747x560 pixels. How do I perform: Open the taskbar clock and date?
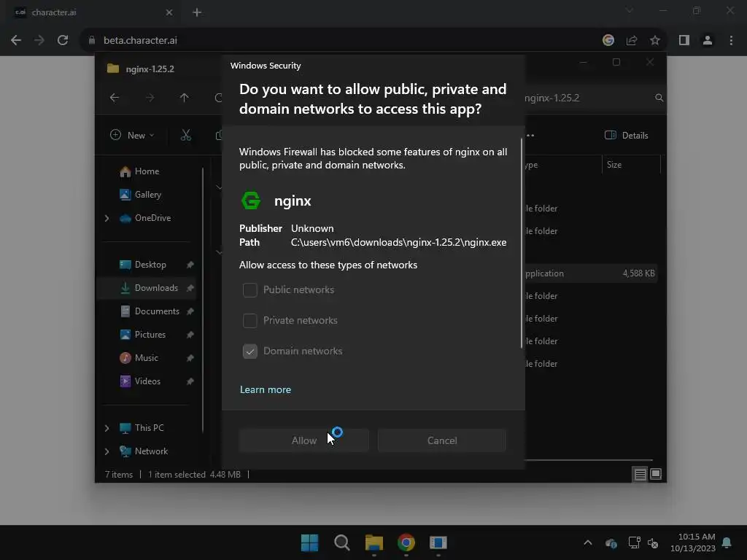point(693,542)
